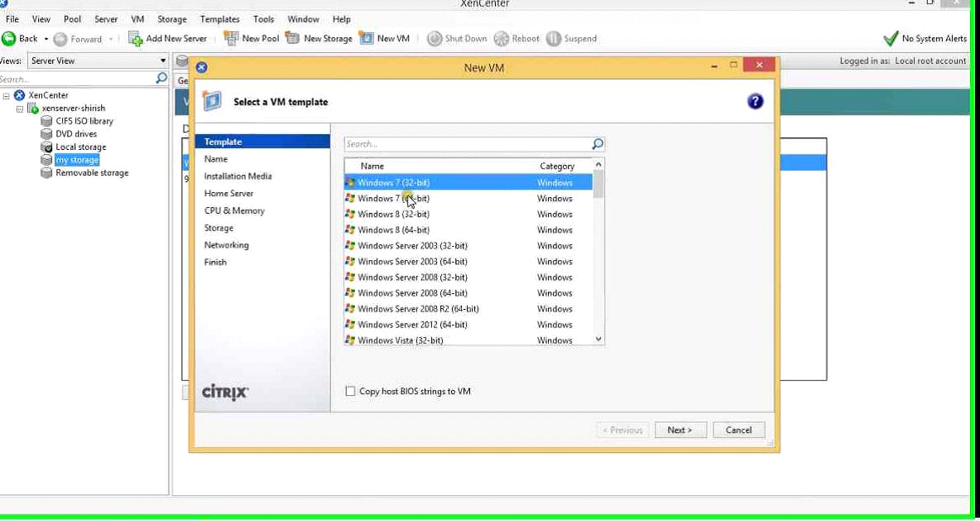The height and width of the screenshot is (521, 980).
Task: Click the magnifier icon in the sidebar search
Action: click(161, 79)
